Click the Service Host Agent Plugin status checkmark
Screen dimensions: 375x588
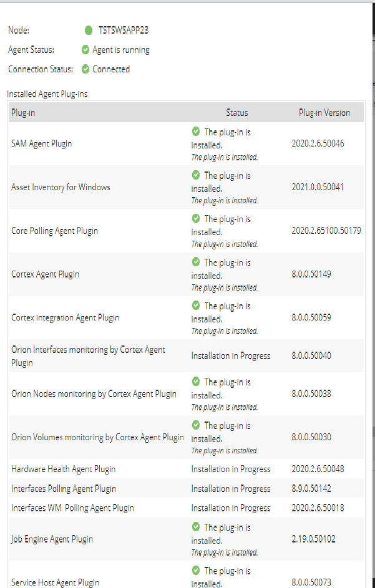tap(196, 571)
